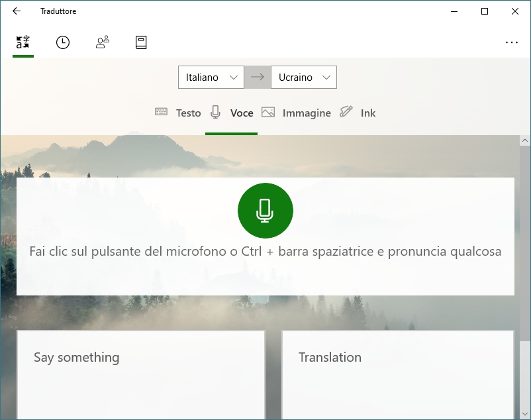Screen dimensions: 531x420
Task: Open the History clock icon
Action: tap(63, 42)
